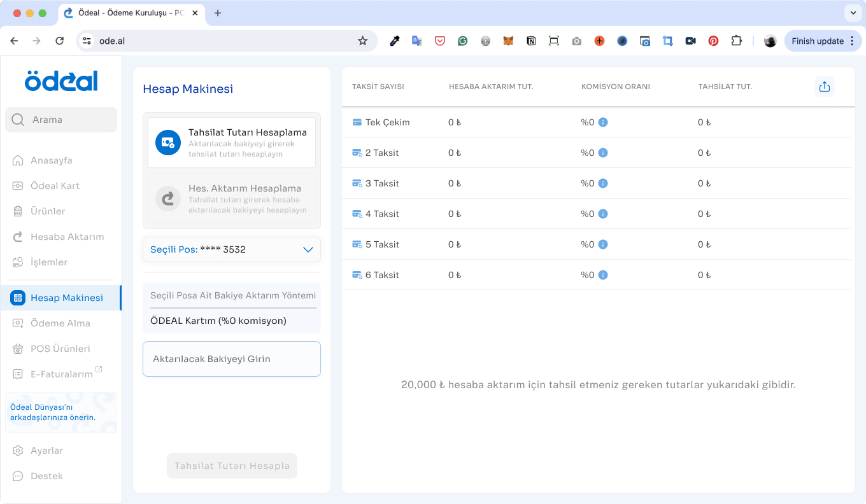The image size is (866, 504).
Task: Click the installment icon next to 6 Taksit
Action: [x=357, y=275]
